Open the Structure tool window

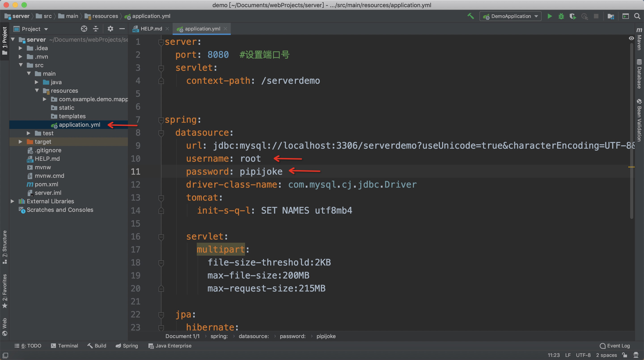(4, 247)
